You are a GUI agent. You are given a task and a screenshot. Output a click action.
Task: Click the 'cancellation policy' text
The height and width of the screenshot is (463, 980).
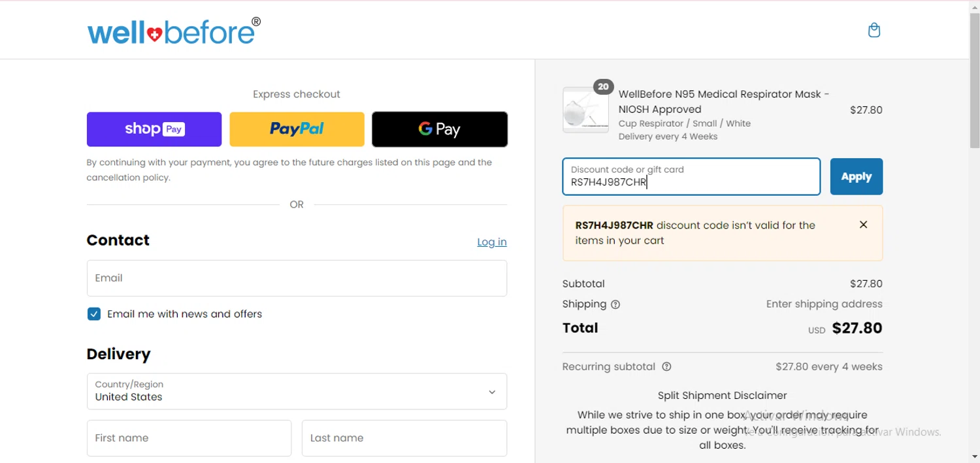tap(127, 178)
